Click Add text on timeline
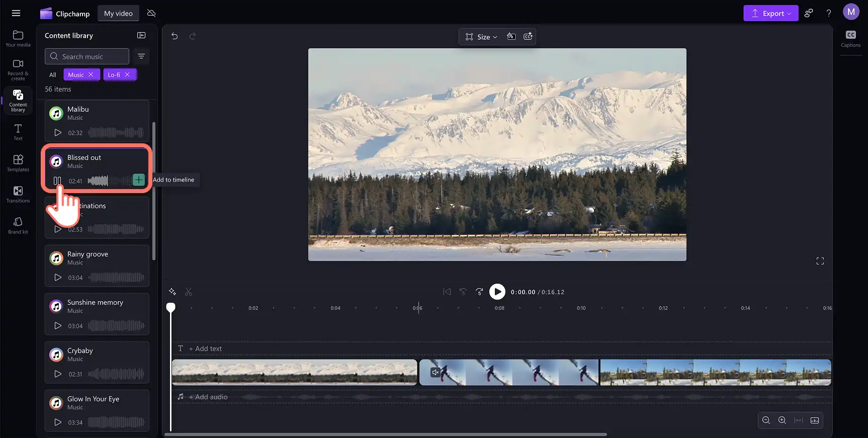The height and width of the screenshot is (438, 868). (205, 348)
